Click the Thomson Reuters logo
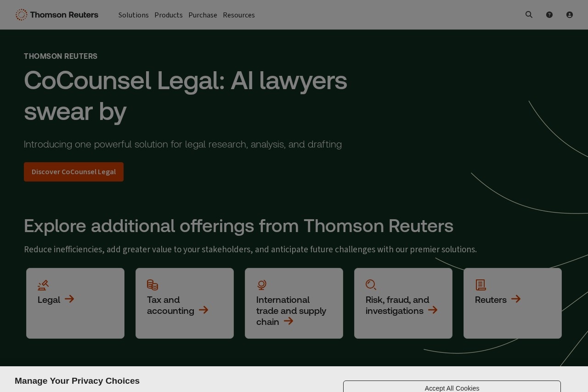The width and height of the screenshot is (588, 392). click(x=56, y=14)
